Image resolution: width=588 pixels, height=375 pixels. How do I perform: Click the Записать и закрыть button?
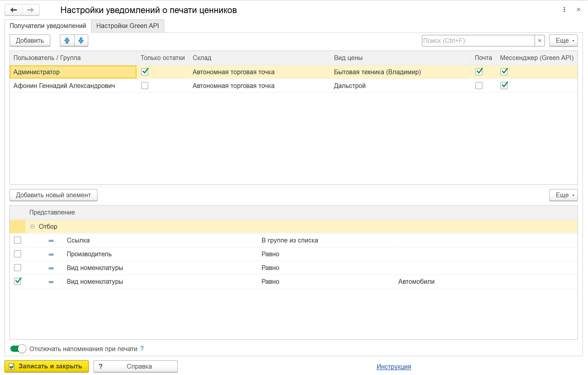tap(47, 366)
